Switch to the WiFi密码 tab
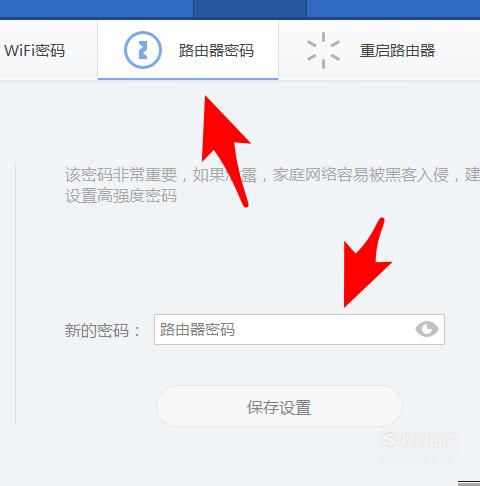480x486 pixels. [x=34, y=51]
